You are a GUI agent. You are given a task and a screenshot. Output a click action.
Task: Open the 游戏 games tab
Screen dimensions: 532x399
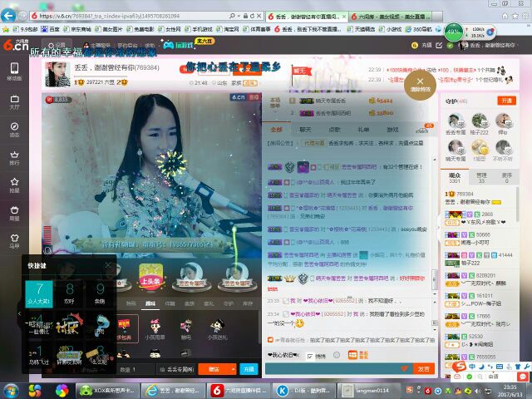[x=392, y=130]
